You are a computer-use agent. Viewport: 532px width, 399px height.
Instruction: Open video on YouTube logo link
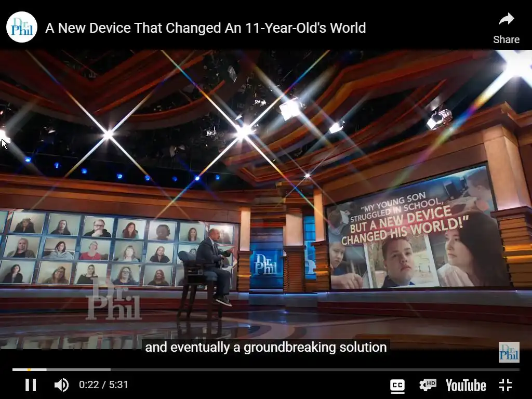point(466,385)
